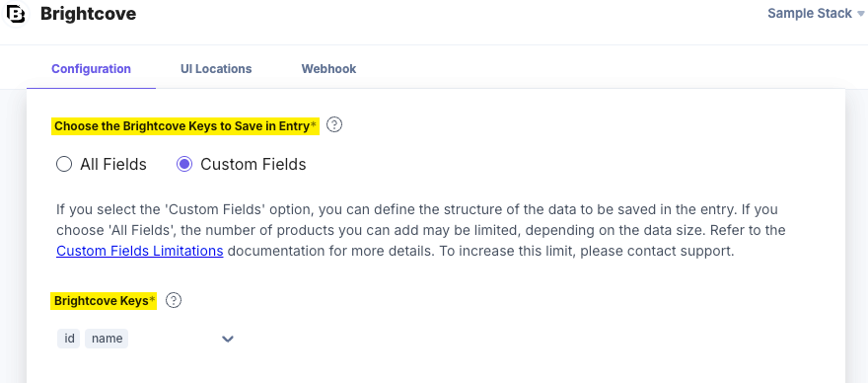Screen dimensions: 868x383
Task: Click the Sample Stack dropdown arrow icon
Action: [860, 14]
